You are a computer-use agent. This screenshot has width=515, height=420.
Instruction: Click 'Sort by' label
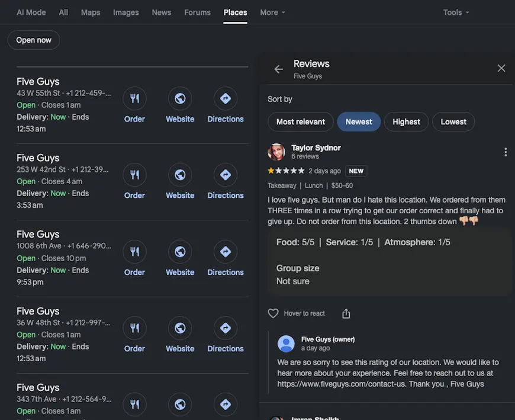(x=280, y=99)
